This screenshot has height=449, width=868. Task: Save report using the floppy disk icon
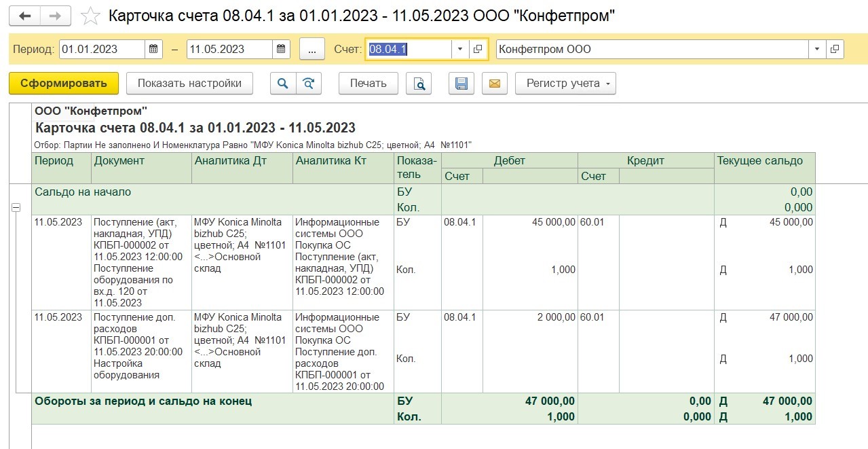tap(461, 84)
